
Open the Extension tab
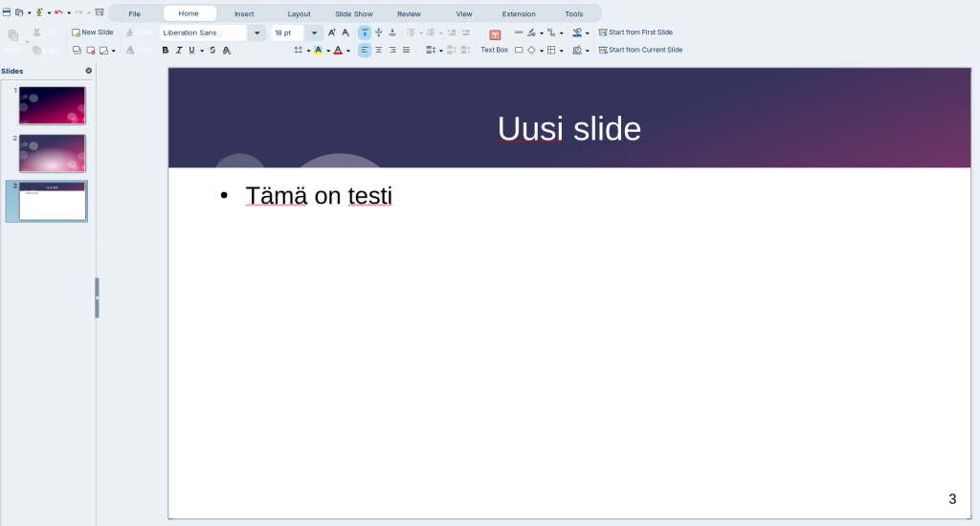click(x=519, y=13)
